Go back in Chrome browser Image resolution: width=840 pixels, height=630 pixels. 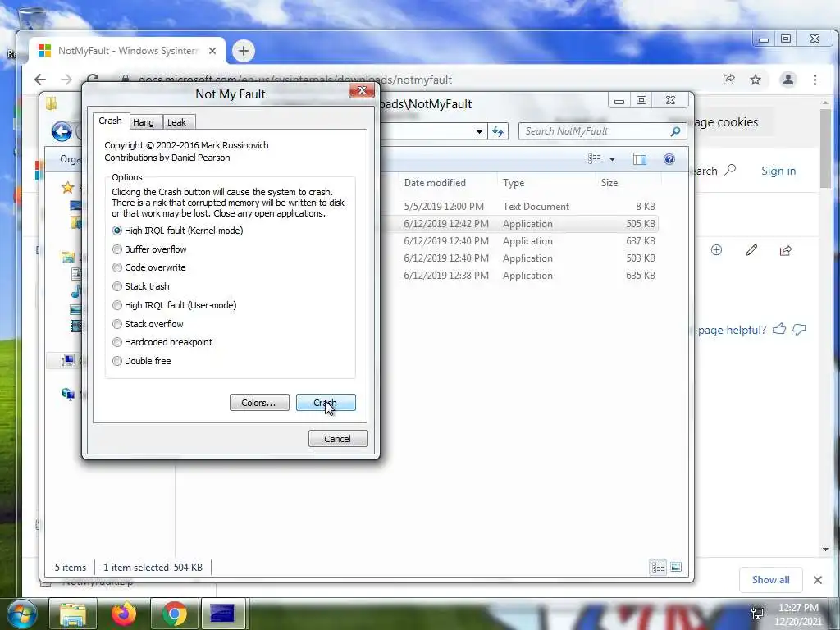(40, 80)
